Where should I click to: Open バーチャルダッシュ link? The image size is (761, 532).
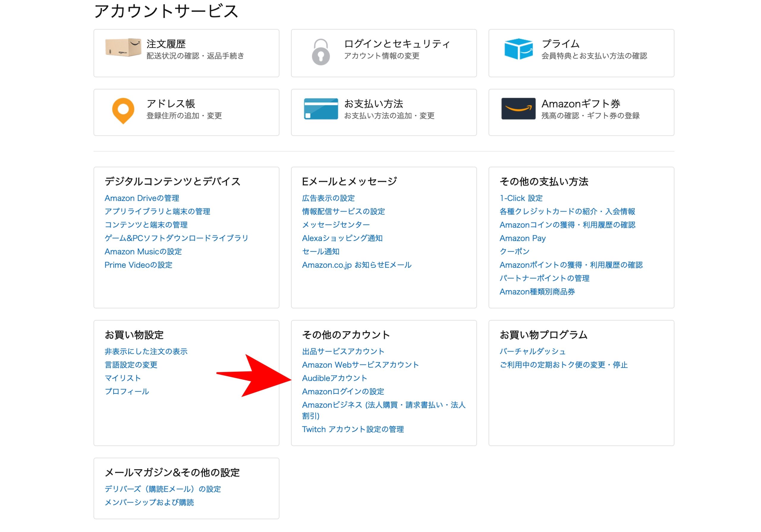[x=532, y=351]
